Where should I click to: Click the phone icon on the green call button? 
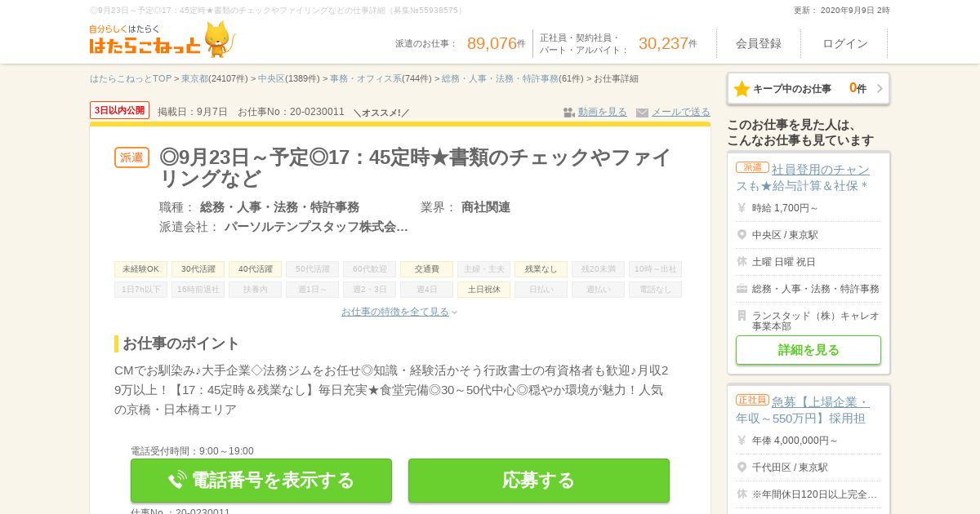pos(177,480)
